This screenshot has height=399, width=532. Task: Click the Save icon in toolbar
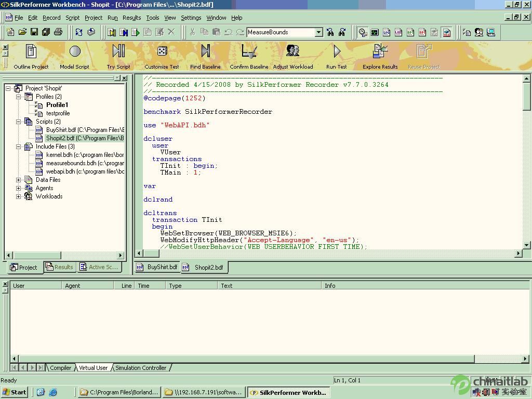pos(34,32)
